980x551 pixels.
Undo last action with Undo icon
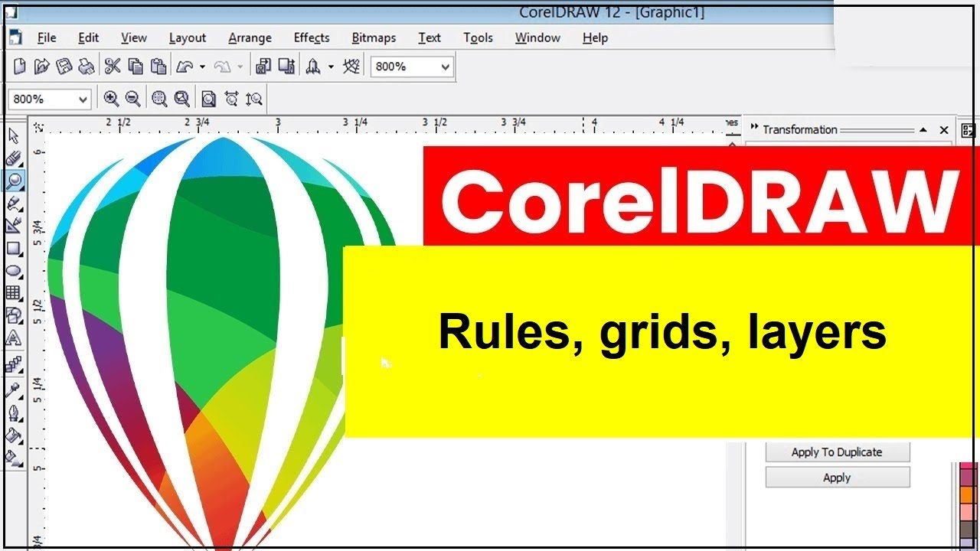(x=185, y=67)
